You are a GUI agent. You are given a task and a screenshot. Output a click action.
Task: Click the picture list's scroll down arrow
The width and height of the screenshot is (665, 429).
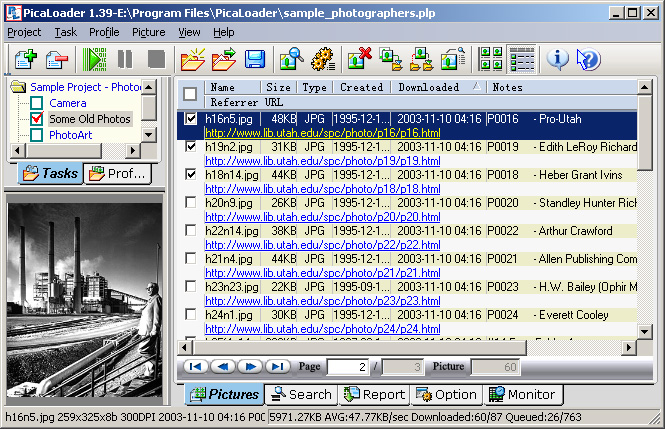click(x=645, y=332)
